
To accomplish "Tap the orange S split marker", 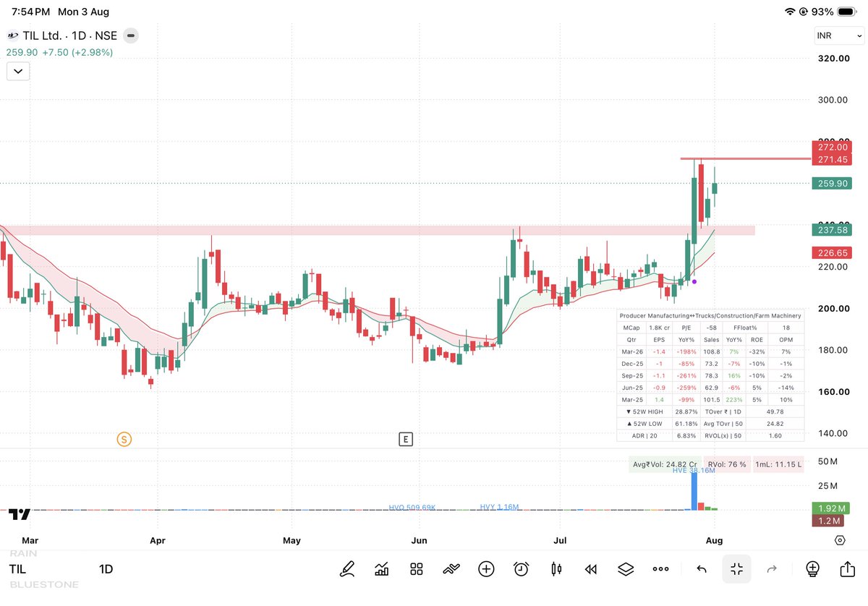I will pyautogui.click(x=124, y=439).
